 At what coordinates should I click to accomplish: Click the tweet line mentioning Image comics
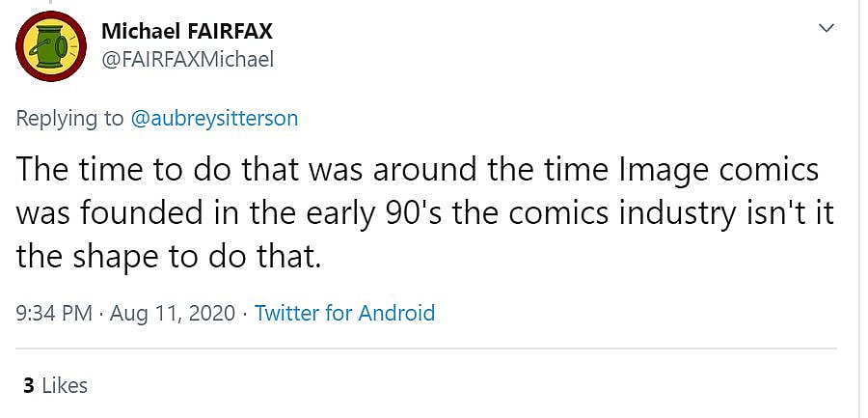(418, 170)
